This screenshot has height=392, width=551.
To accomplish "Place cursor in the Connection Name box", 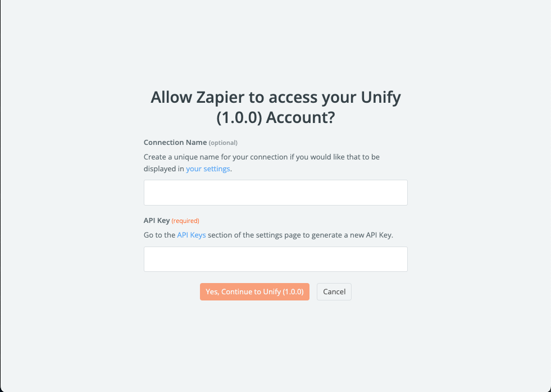I will 275,192.
